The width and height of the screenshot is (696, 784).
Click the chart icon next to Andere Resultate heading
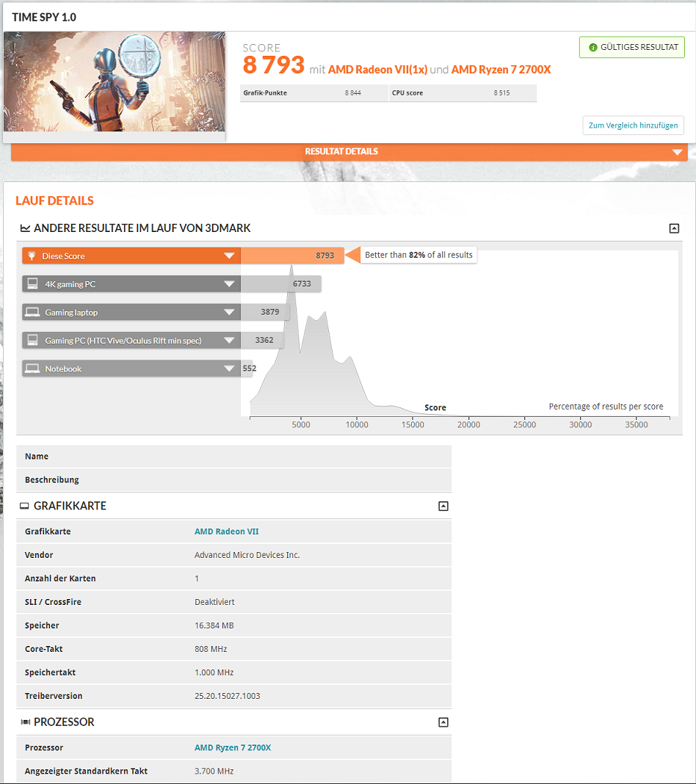(25, 228)
